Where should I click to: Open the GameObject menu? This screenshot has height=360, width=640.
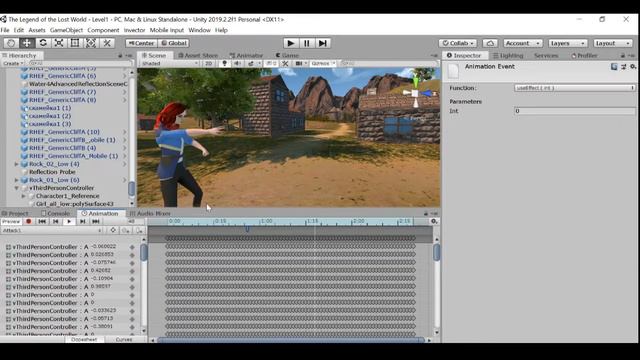(x=66, y=30)
